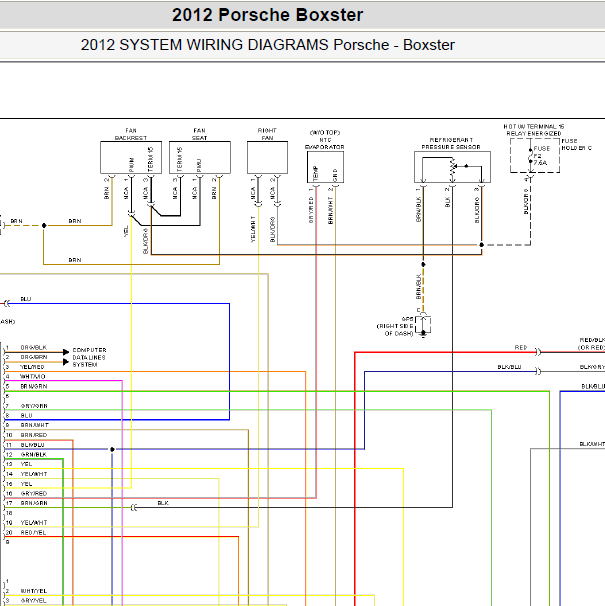Screen dimensions: 605x606
Task: Select the RIGHT FAN component label
Action: [x=267, y=134]
